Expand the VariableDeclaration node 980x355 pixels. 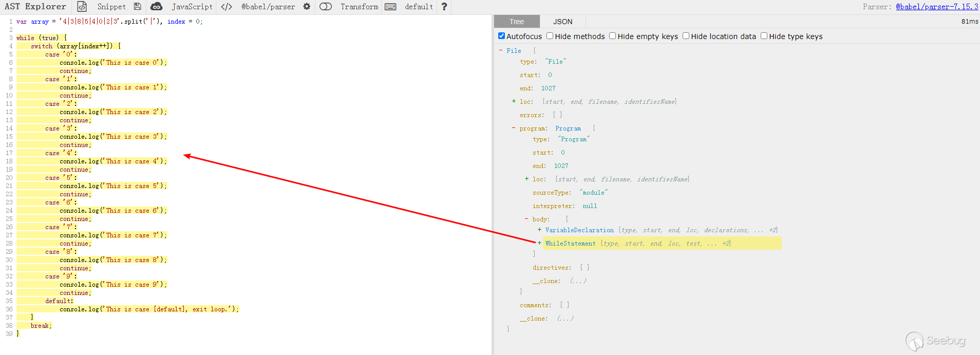pyautogui.click(x=539, y=230)
